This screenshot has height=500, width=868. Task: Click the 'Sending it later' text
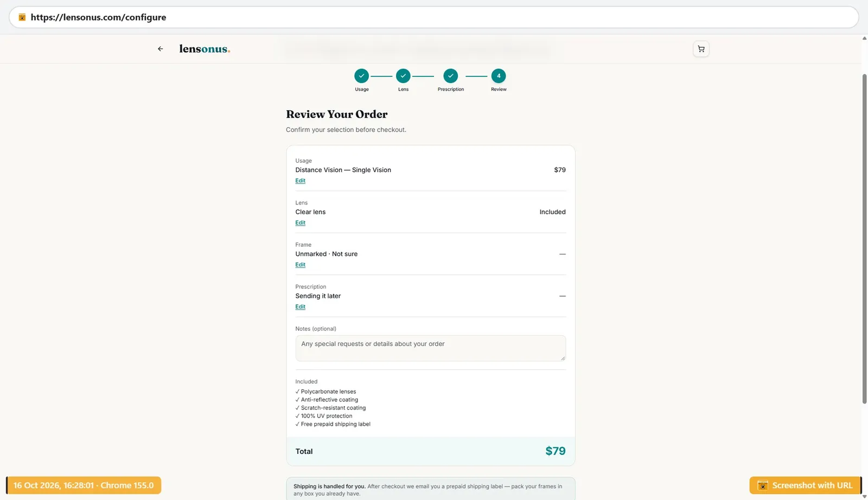click(x=318, y=296)
